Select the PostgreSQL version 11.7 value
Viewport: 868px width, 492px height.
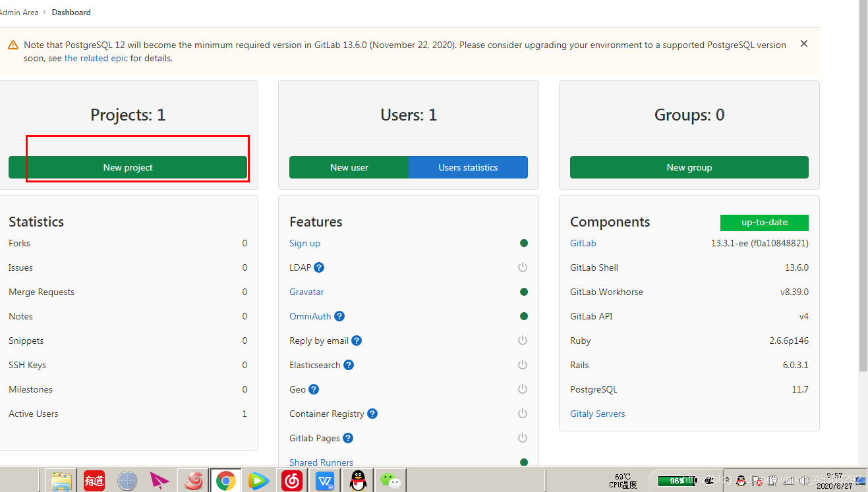(800, 389)
